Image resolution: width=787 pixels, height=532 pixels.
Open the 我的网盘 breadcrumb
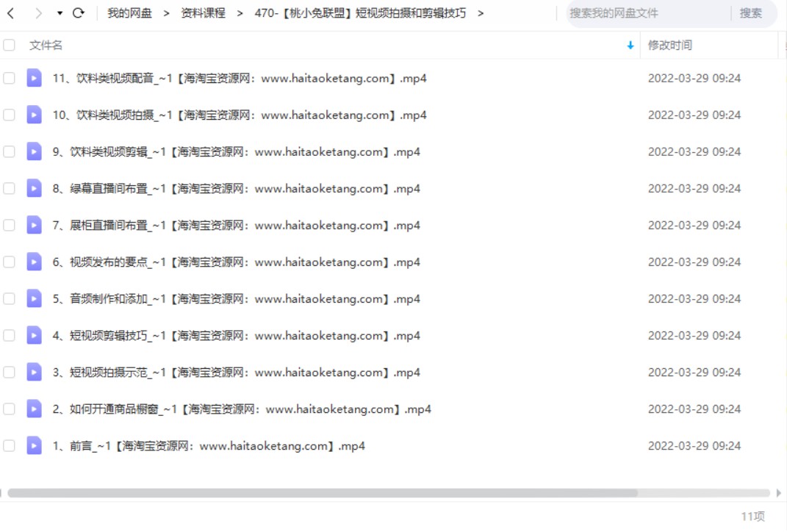click(129, 13)
